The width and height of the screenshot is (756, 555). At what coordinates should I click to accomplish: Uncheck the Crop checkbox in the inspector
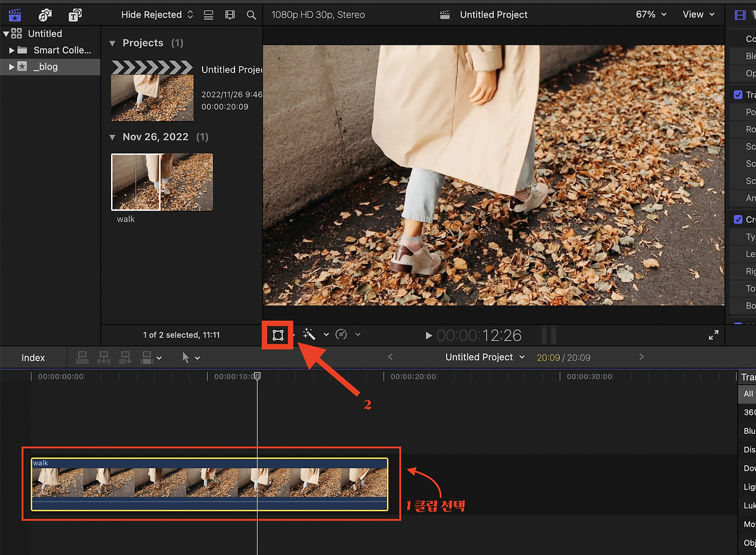click(x=738, y=219)
